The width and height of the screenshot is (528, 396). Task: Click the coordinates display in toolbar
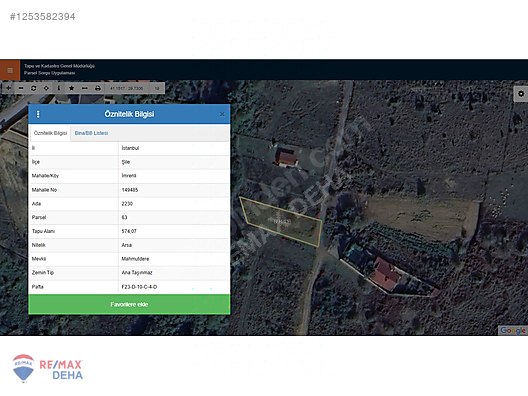pyautogui.click(x=127, y=88)
